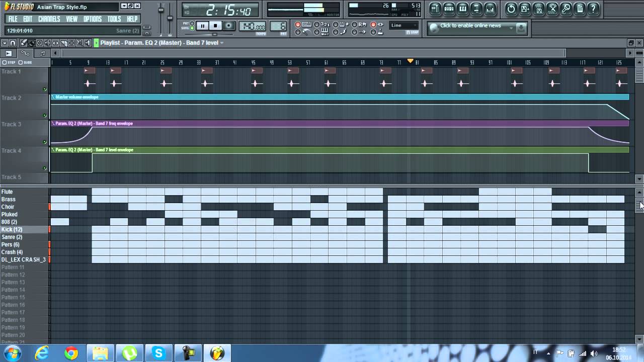Screen dimensions: 644x362
Task: Click the Undo history icon
Action: (x=511, y=9)
